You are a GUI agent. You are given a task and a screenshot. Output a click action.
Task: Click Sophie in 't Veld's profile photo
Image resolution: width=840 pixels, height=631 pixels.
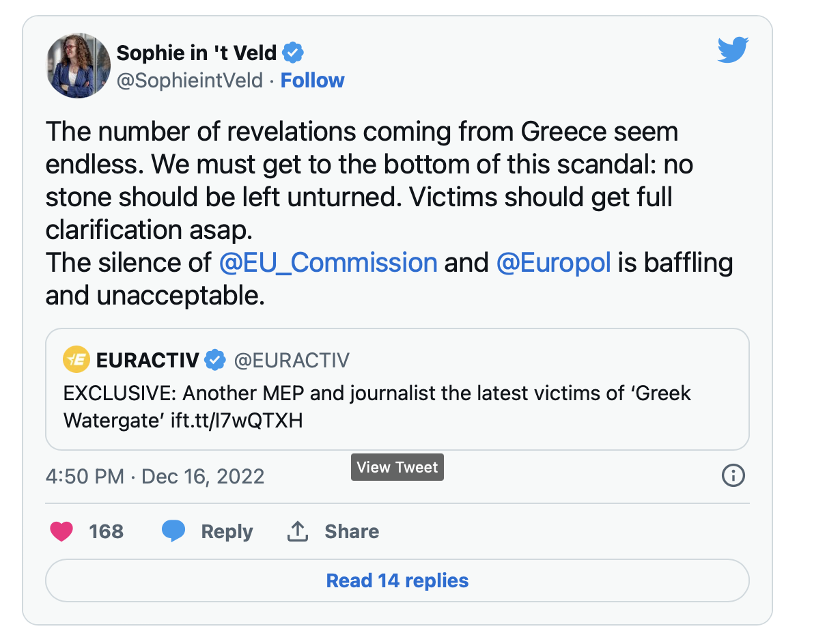pos(78,66)
